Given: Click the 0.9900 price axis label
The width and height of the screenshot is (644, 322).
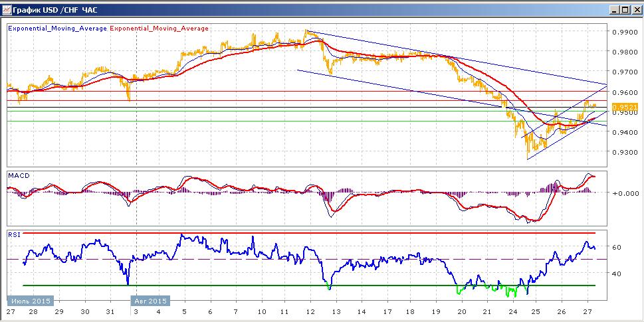Looking at the screenshot, I should (x=624, y=32).
